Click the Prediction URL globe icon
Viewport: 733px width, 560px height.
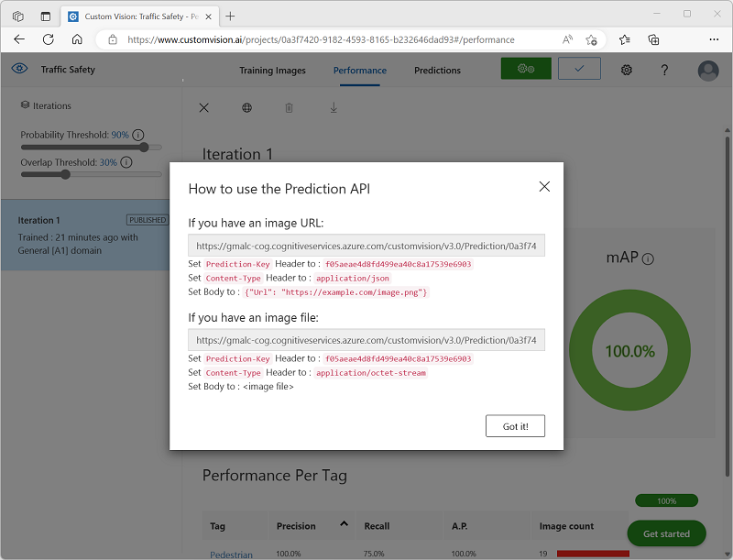246,108
